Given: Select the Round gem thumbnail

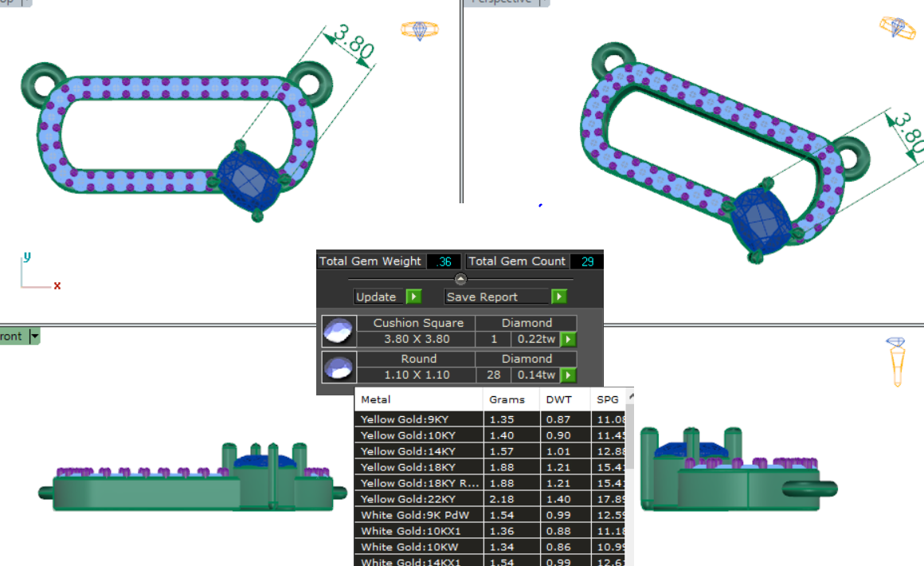Looking at the screenshot, I should pos(339,367).
